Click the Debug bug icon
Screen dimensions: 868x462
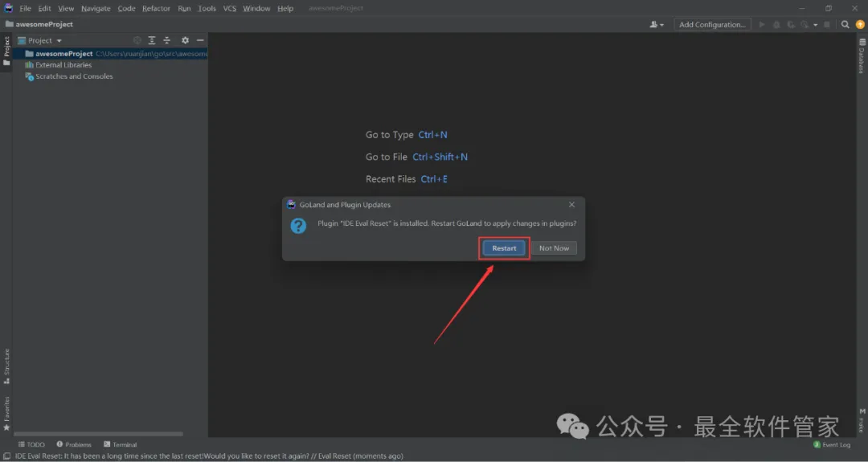pyautogui.click(x=776, y=24)
